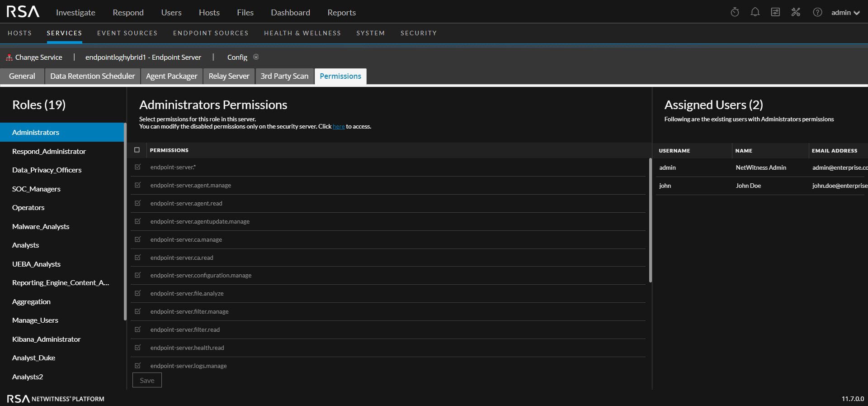
Task: Open the admin tools wrench icon
Action: click(796, 12)
